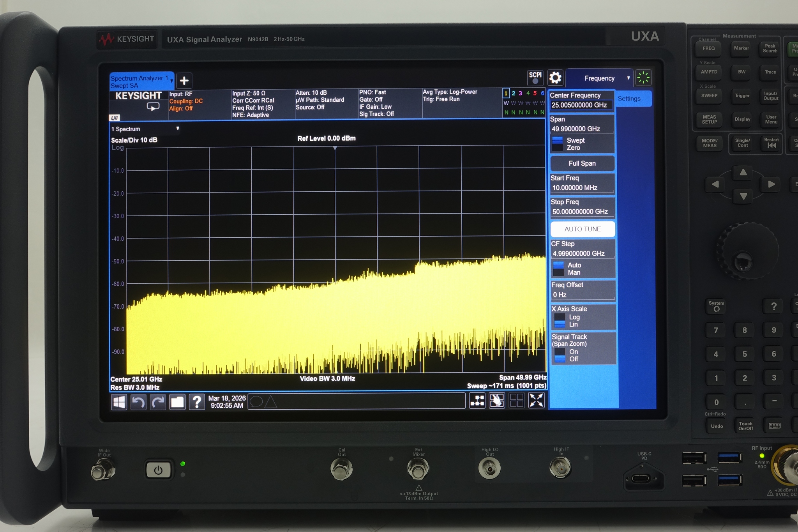Open Spectrum Analyzer 1 screen tab dropdown arrow
This screenshot has height=532, width=798.
171,81
